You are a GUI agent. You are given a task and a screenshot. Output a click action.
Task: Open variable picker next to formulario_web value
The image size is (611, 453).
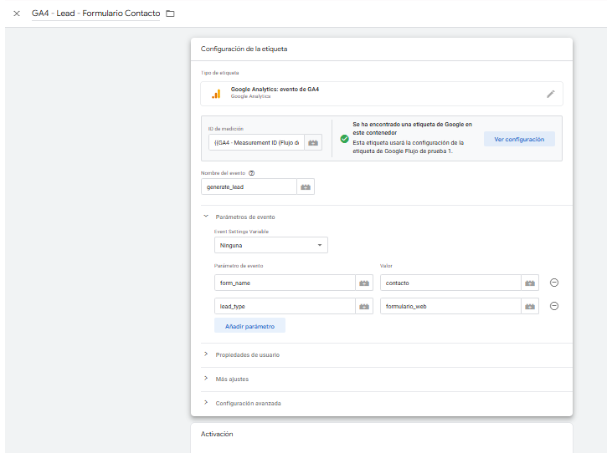pos(529,306)
